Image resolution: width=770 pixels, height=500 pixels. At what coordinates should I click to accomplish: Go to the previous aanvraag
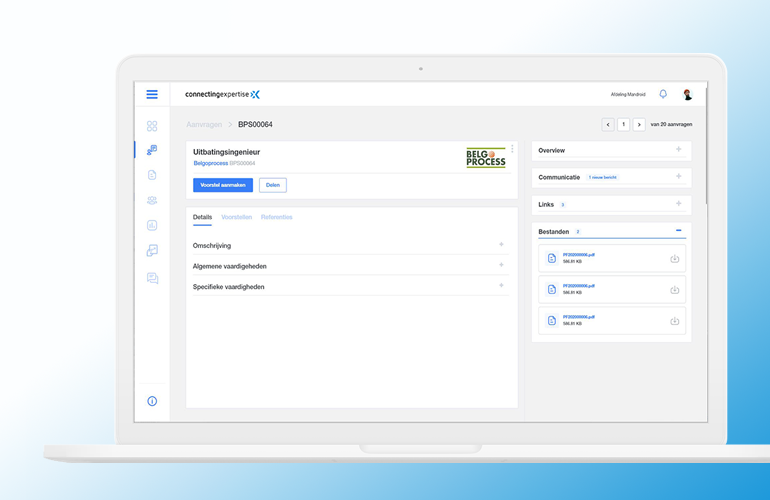(608, 125)
